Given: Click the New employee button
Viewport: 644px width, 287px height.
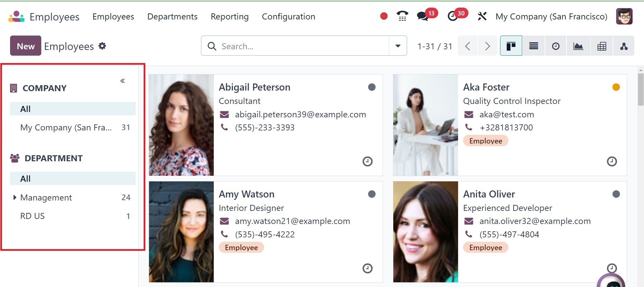Looking at the screenshot, I should pyautogui.click(x=26, y=46).
